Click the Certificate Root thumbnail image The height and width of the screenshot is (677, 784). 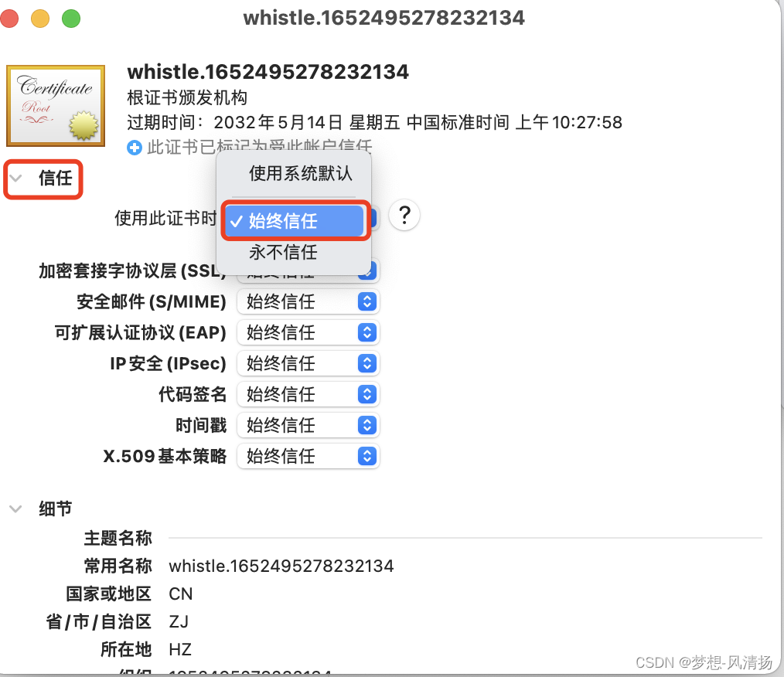pos(56,106)
